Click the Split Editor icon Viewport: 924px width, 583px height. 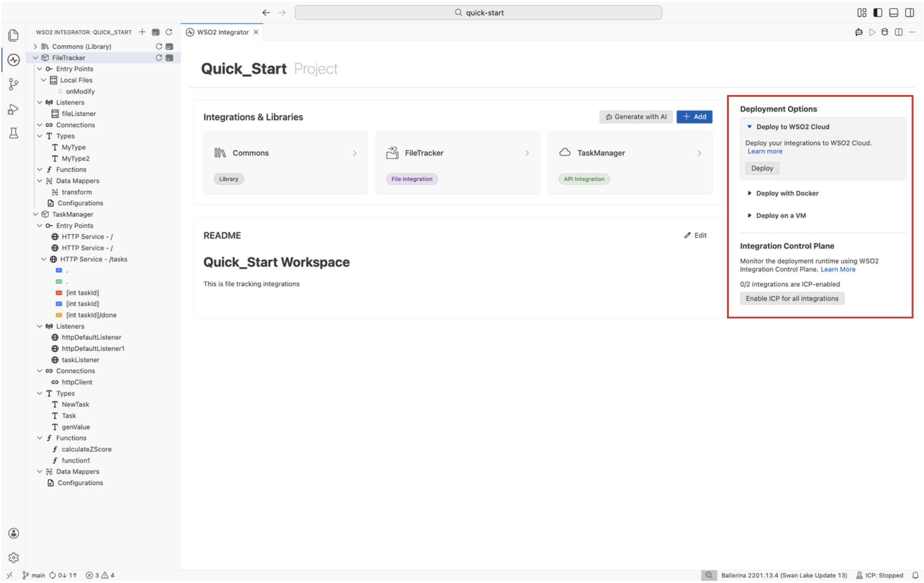(898, 32)
